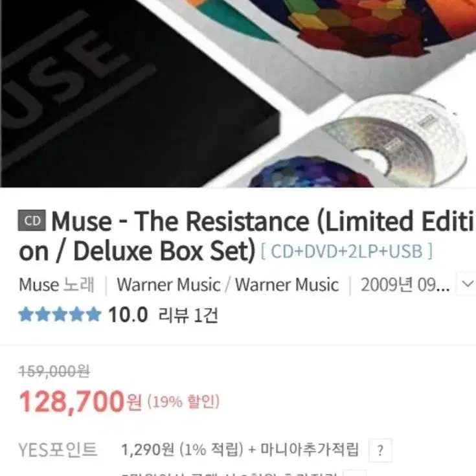Click the YES포인트 label
This screenshot has width=476, height=476.
(58, 450)
